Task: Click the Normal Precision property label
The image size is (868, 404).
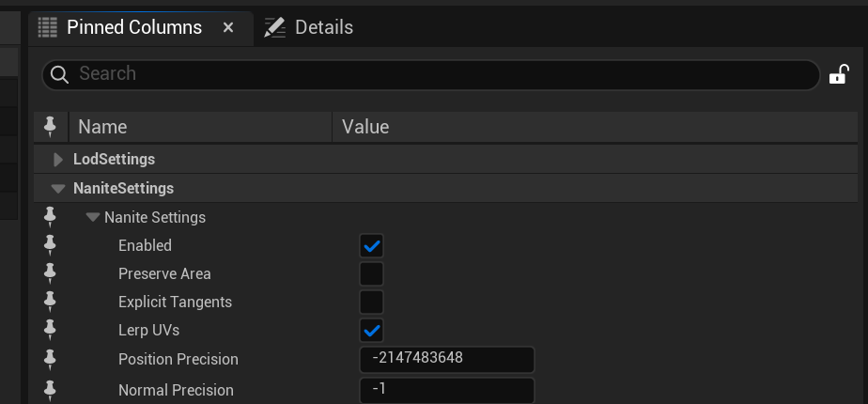Action: 176,390
